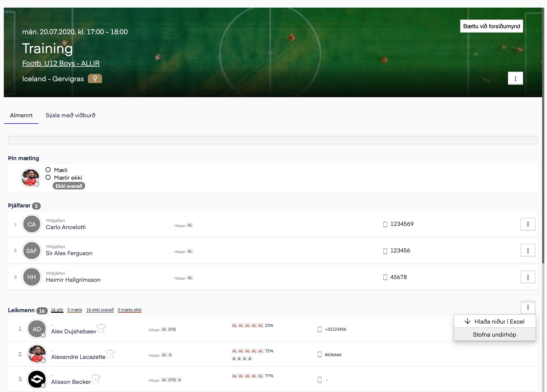Click the CA avatar of Carlo Ancelotti
547x392 pixels.
(31, 225)
